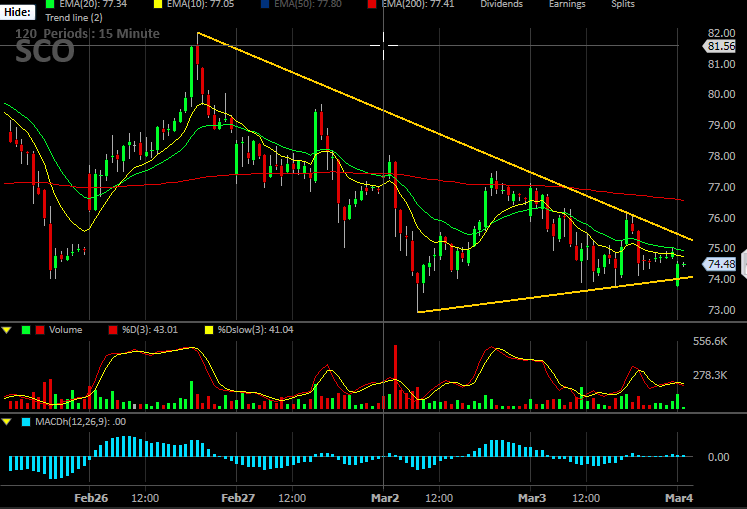Toggle the EMA(200) red legend swatch
Screen dimensions: 747x509
pos(372,4)
